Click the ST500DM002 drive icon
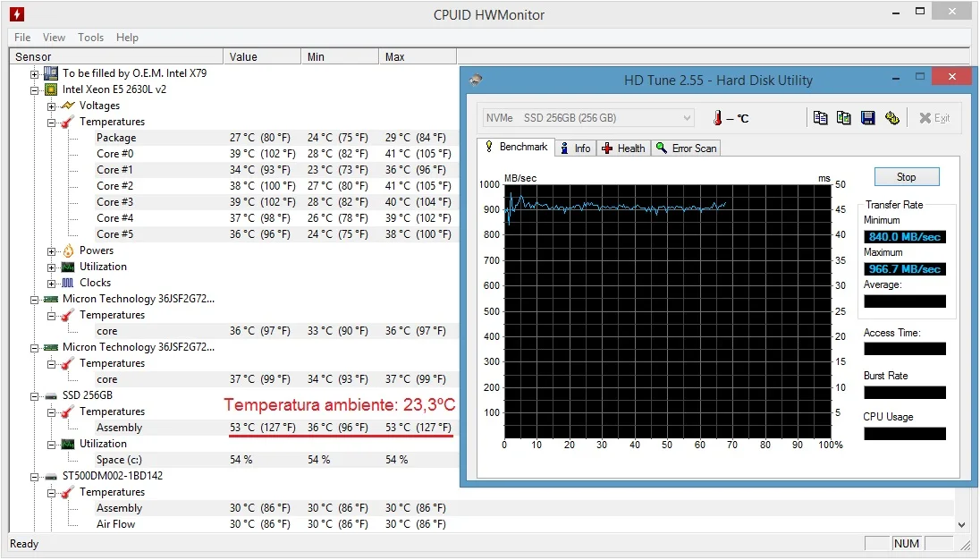The width and height of the screenshot is (980, 560). (x=51, y=476)
